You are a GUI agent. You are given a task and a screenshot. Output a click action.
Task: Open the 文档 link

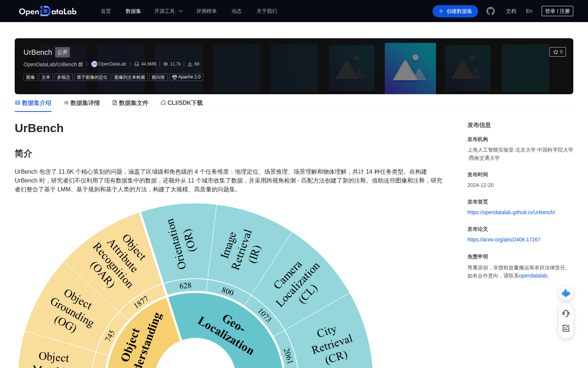click(x=511, y=11)
